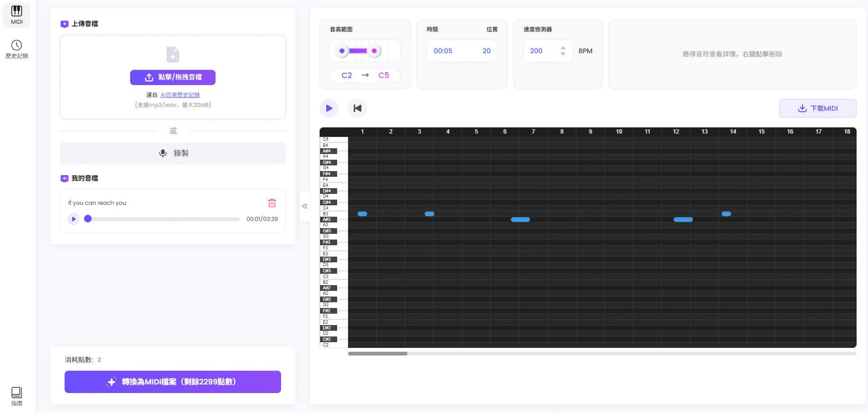Collapse the left panel with double chevron

click(x=305, y=206)
